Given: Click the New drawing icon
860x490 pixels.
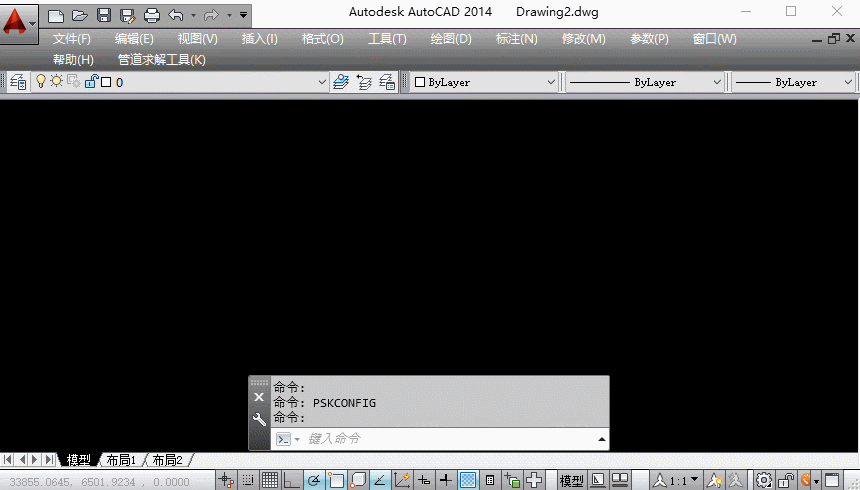Looking at the screenshot, I should pos(56,15).
